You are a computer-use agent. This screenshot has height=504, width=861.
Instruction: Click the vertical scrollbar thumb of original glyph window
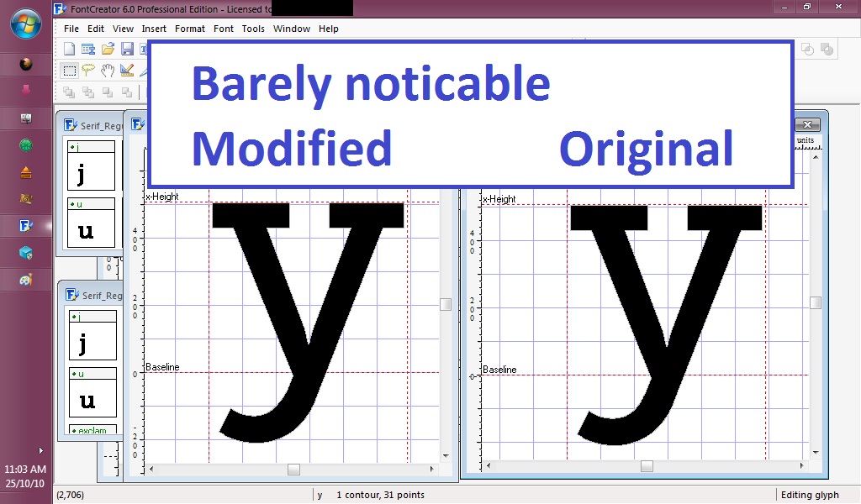pos(816,302)
